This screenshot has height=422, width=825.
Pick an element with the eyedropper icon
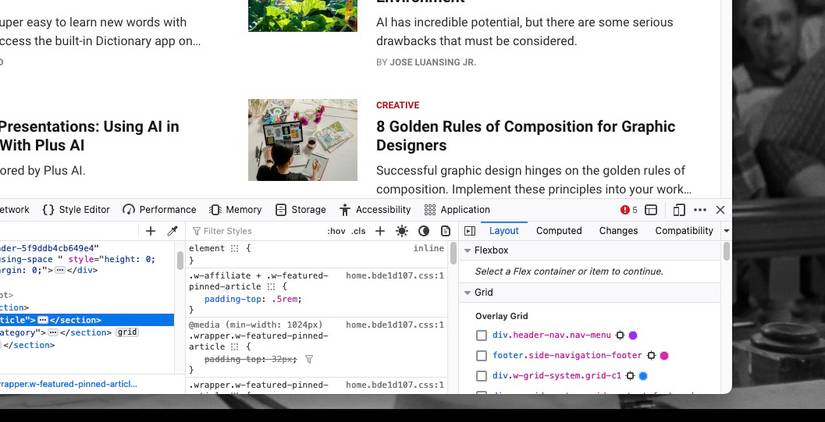[x=172, y=231]
